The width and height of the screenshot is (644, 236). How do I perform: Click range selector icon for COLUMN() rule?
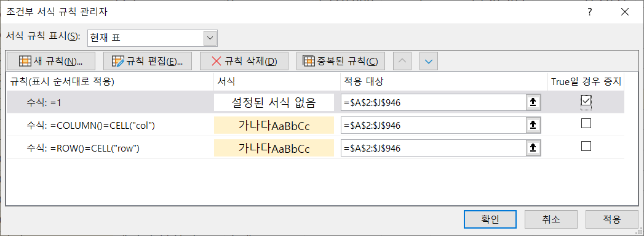click(x=533, y=125)
